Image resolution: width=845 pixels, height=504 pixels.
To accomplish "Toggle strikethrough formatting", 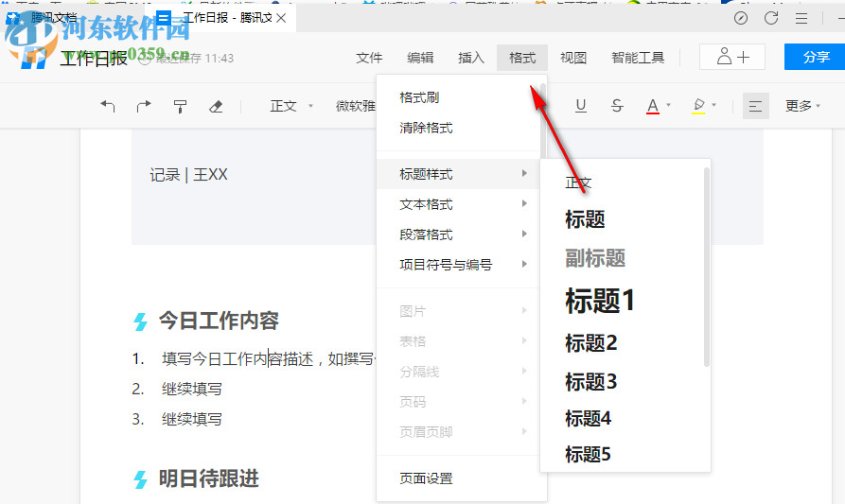I will coord(617,106).
